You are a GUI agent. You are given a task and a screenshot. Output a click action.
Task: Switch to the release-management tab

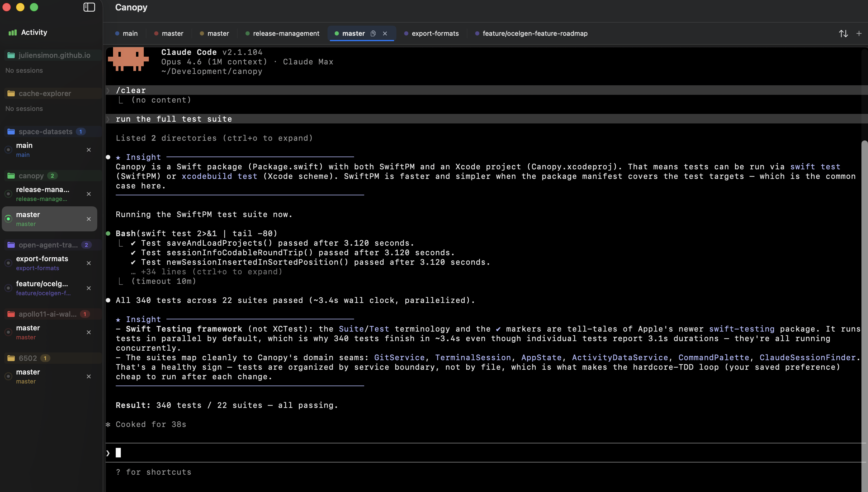coord(282,33)
